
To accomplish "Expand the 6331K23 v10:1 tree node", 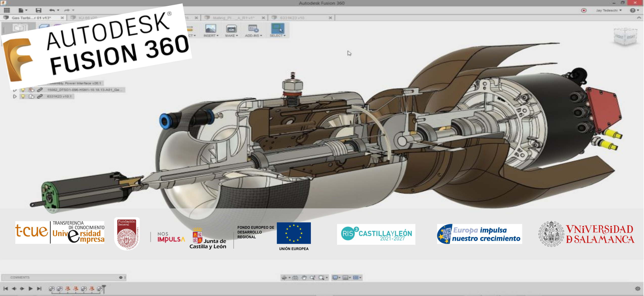I will pos(15,96).
